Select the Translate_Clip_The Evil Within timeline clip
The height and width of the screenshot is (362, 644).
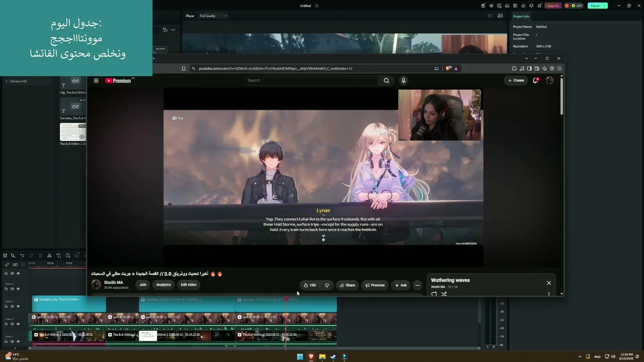click(x=69, y=304)
